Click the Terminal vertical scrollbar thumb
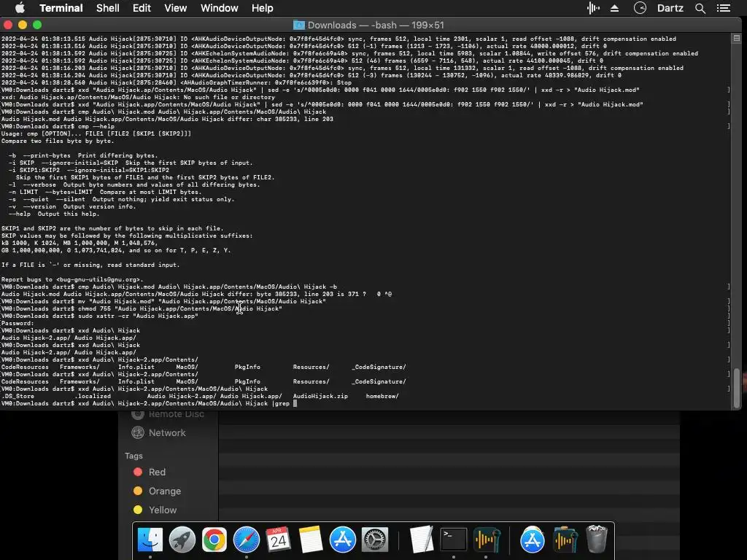Viewport: 747px width, 560px height. click(737, 388)
